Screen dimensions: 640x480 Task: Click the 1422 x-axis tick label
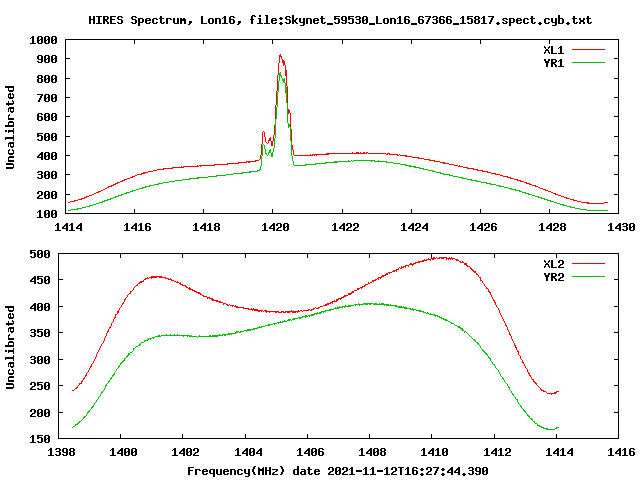tap(345, 227)
